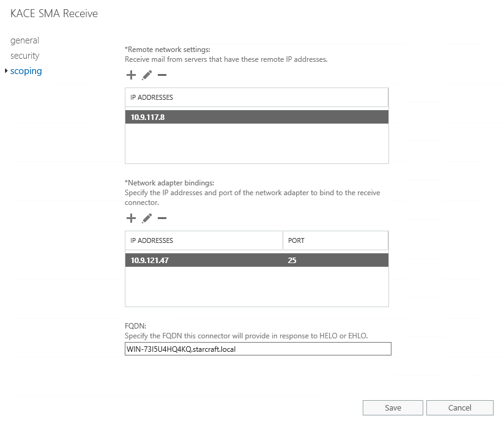Cancel the receive connector changes
This screenshot has width=504, height=424.
[x=459, y=407]
